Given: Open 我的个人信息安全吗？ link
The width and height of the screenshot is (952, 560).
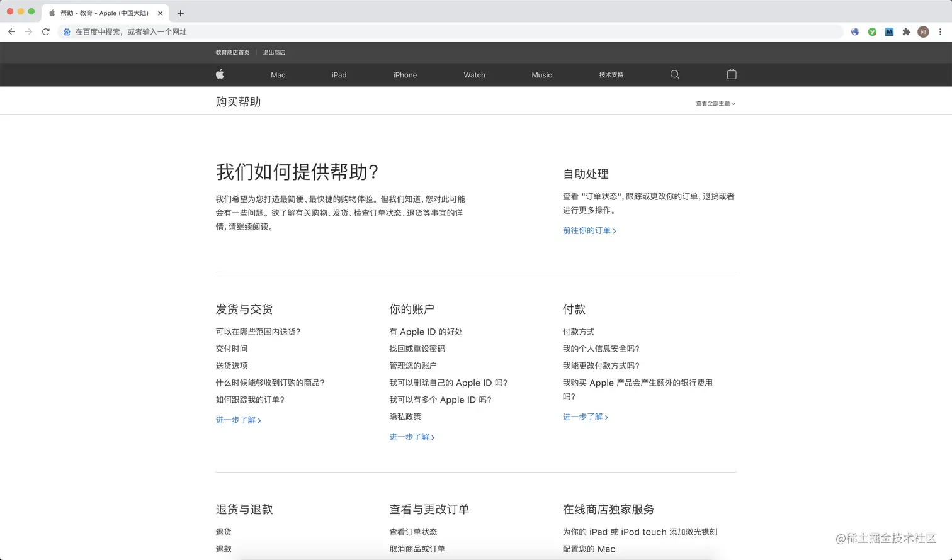Looking at the screenshot, I should click(x=601, y=349).
